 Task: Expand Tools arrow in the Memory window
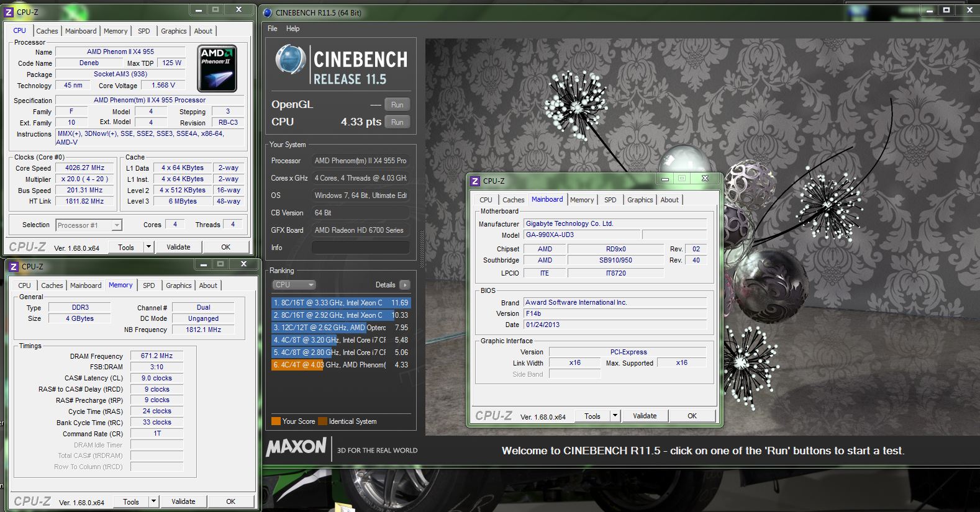pos(153,501)
